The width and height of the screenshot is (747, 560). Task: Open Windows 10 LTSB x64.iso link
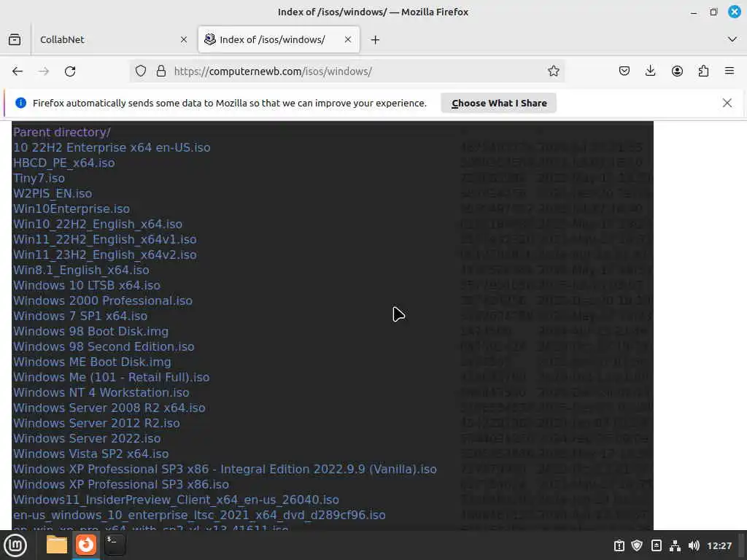pos(87,285)
